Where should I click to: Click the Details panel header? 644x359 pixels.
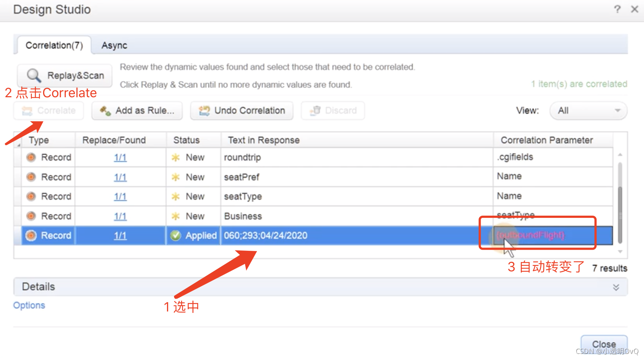(x=321, y=287)
